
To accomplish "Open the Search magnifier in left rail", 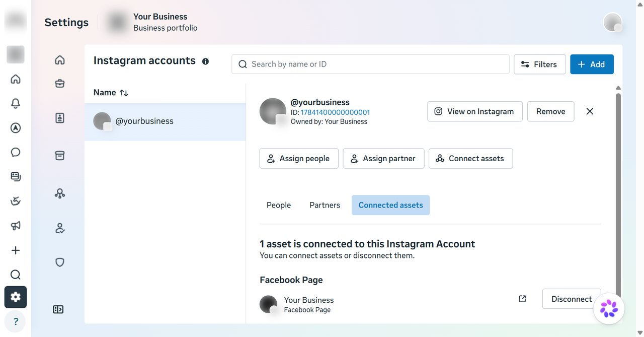I will [16, 275].
